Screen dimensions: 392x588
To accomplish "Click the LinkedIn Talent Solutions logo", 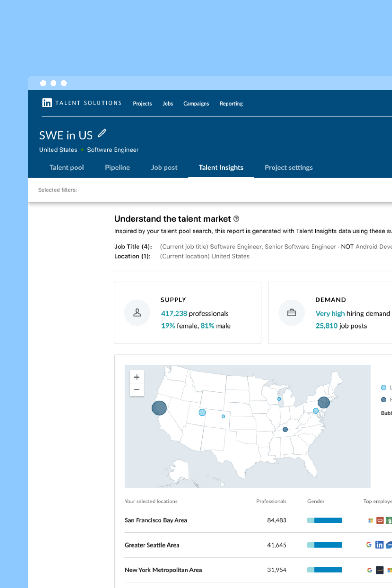I will coord(47,103).
